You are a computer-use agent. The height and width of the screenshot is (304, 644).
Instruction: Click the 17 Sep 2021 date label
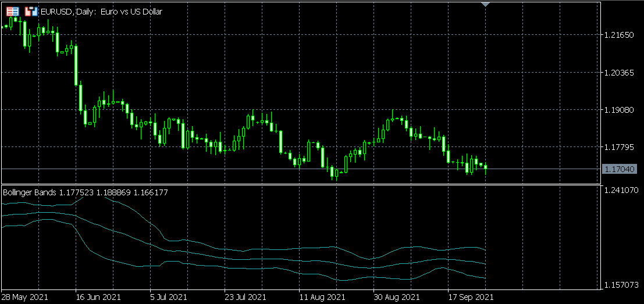[x=471, y=296]
